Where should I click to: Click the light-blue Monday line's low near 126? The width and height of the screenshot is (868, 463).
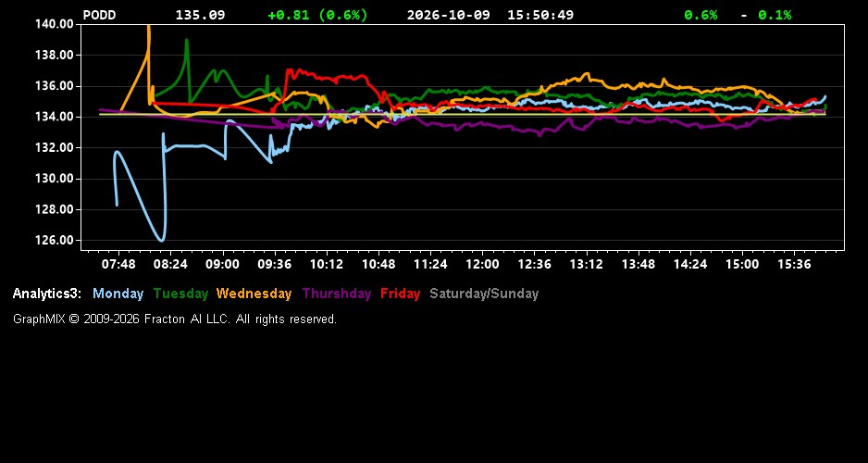coord(162,240)
